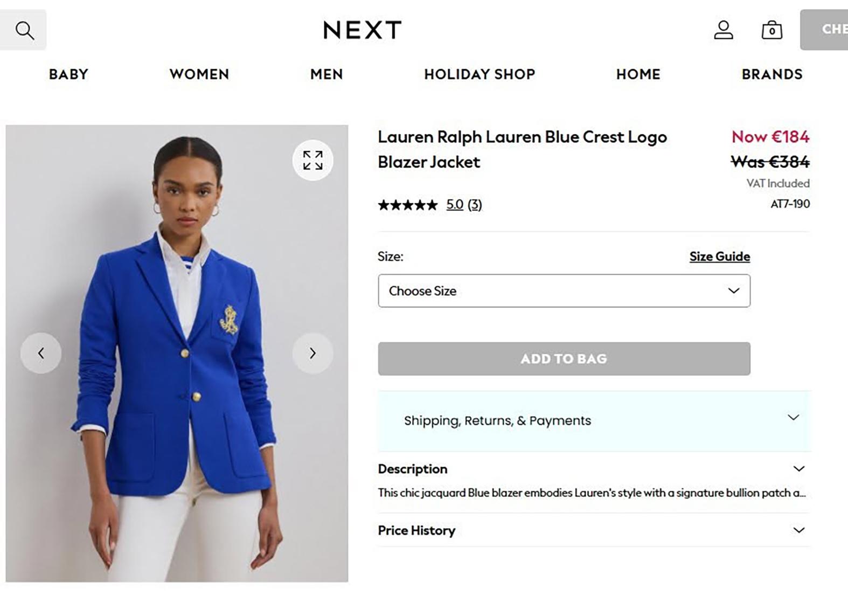Open the HOLIDAY SHOP menu

479,74
